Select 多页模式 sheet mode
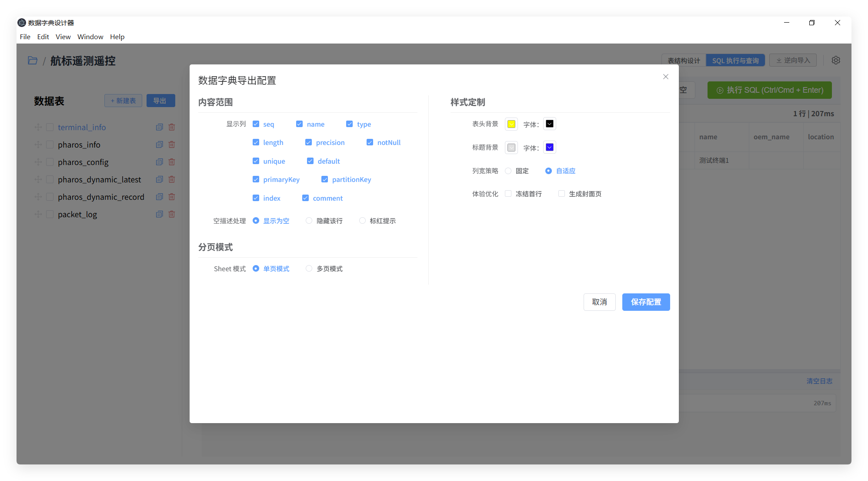 point(309,269)
